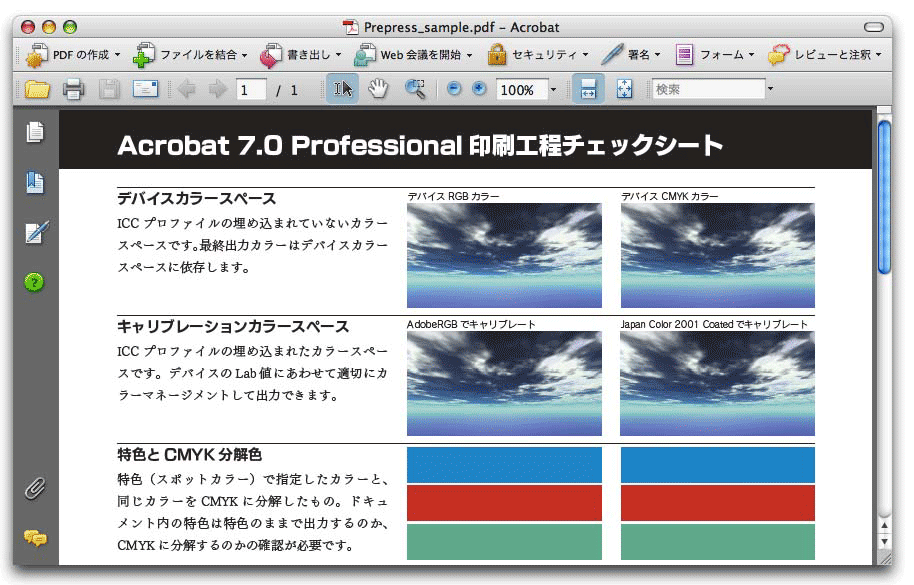Click the Japan Color 2001 Coated sky image
This screenshot has width=914, height=585.
point(718,383)
